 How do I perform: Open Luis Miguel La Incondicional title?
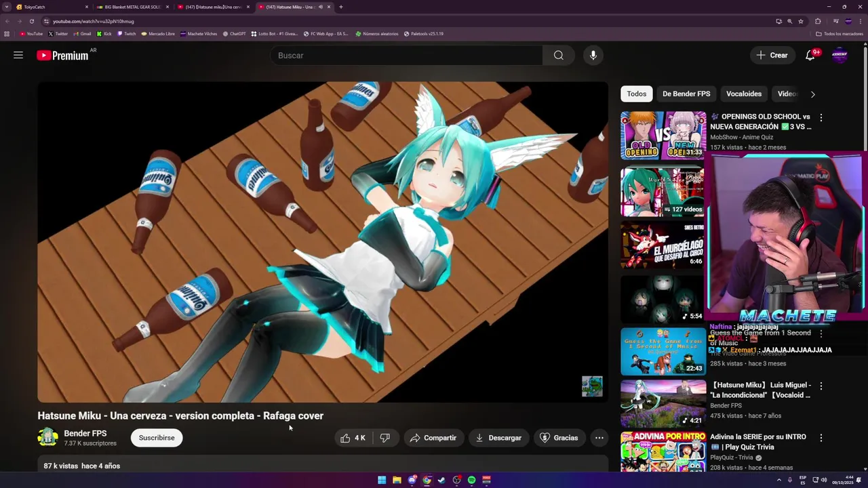(x=760, y=390)
